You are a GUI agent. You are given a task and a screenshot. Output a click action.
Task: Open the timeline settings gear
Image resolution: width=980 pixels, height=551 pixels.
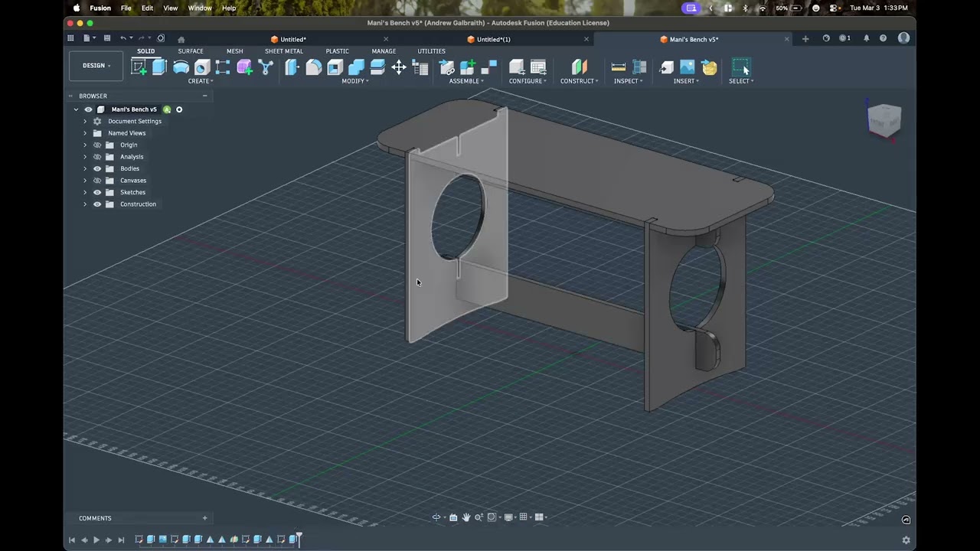(906, 540)
